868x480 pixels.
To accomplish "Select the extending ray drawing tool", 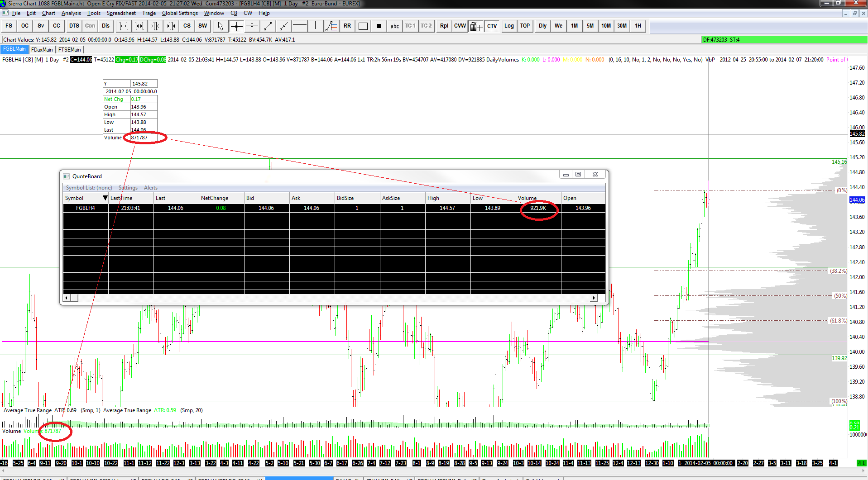I will point(284,26).
